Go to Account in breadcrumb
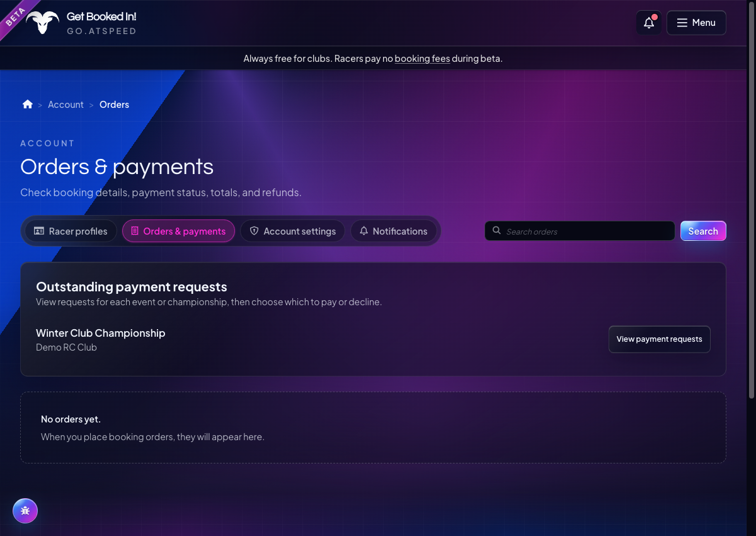The width and height of the screenshot is (756, 536). pyautogui.click(x=66, y=105)
